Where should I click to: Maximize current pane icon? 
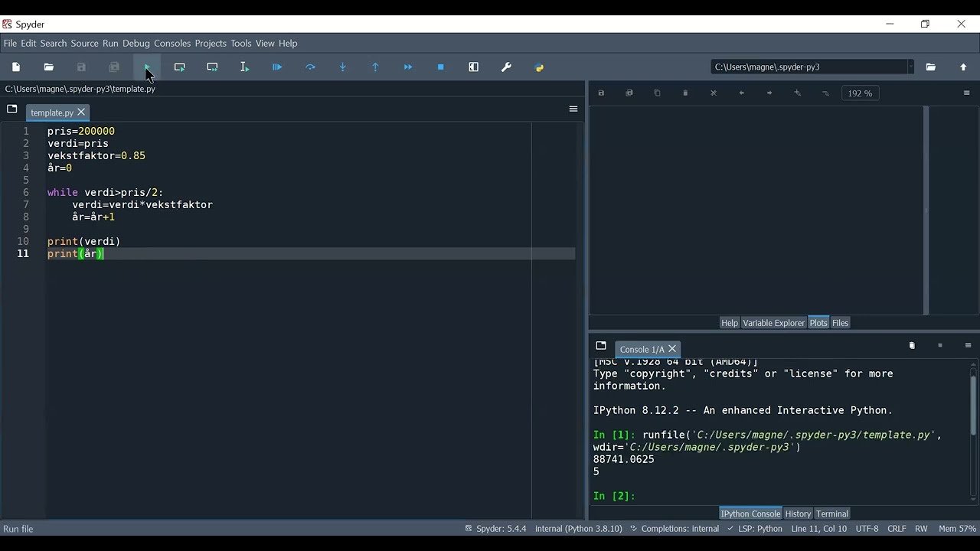474,67
